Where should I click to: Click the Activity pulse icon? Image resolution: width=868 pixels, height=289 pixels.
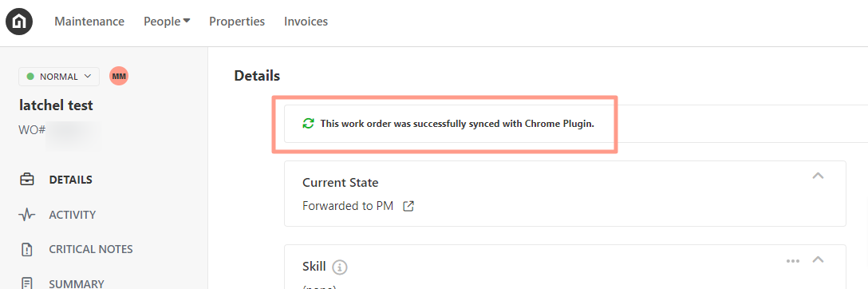26,215
